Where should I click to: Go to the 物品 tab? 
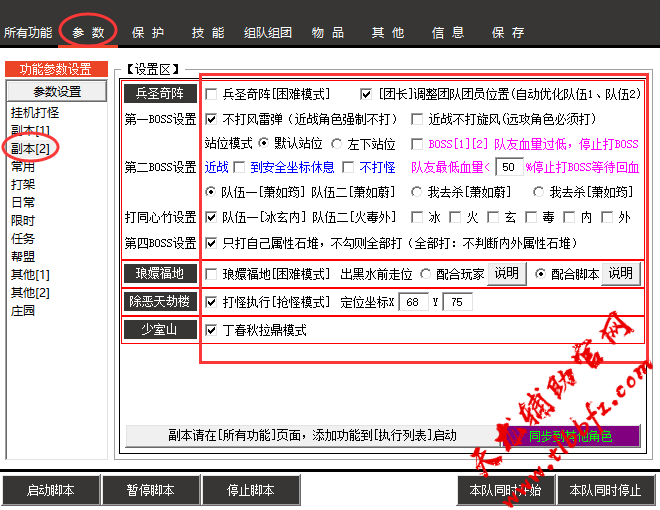(x=328, y=32)
